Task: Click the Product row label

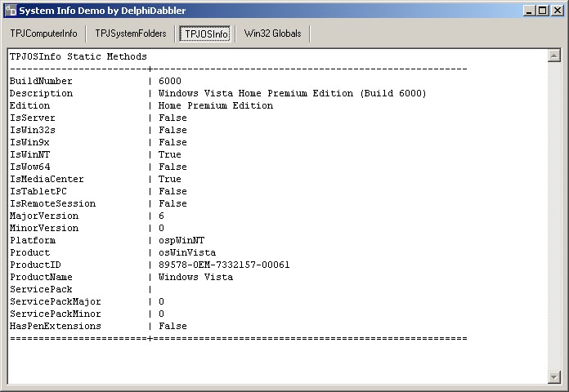Action: click(29, 252)
